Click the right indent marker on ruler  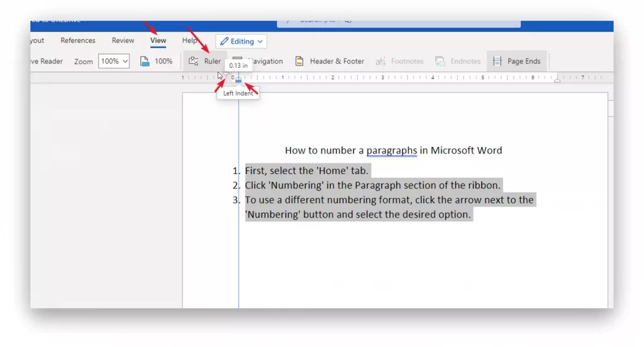pos(557,80)
